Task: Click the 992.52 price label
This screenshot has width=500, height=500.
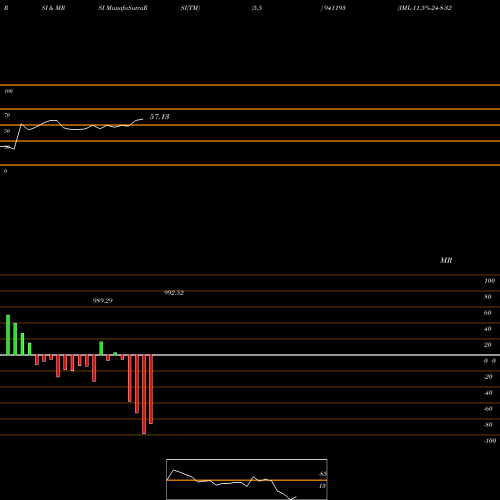Action: tap(174, 293)
